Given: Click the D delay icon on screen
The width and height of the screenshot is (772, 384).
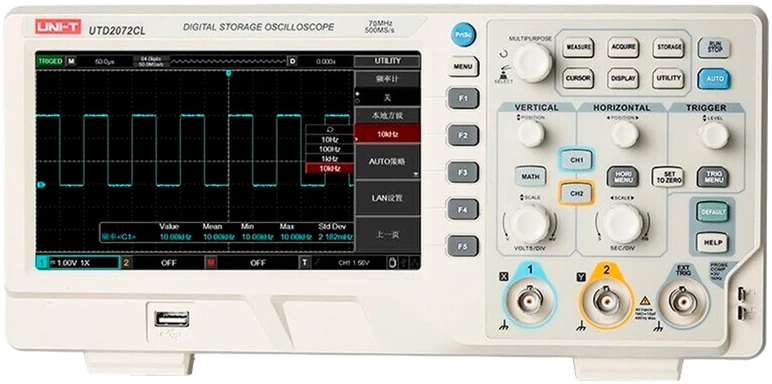Looking at the screenshot, I should [292, 62].
